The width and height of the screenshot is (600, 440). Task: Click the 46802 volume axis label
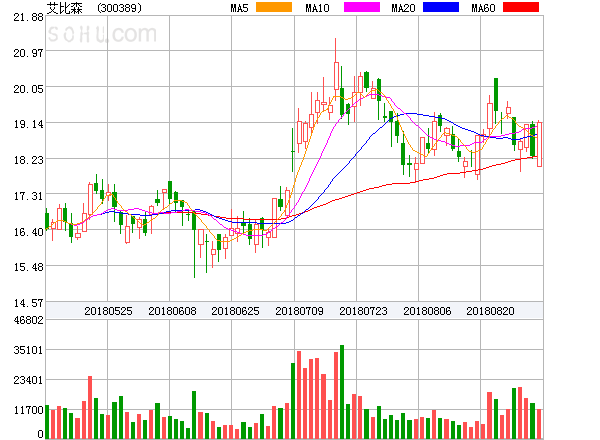pyautogui.click(x=28, y=320)
